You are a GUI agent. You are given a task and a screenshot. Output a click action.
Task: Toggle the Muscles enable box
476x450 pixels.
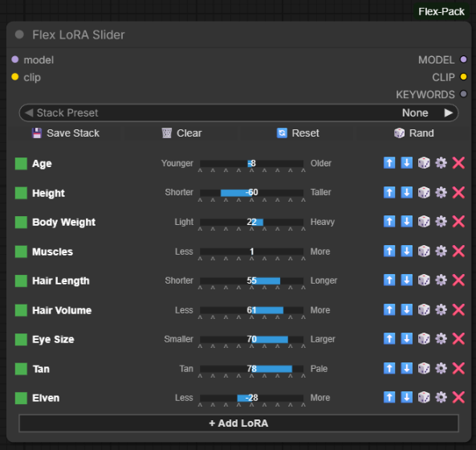(21, 252)
